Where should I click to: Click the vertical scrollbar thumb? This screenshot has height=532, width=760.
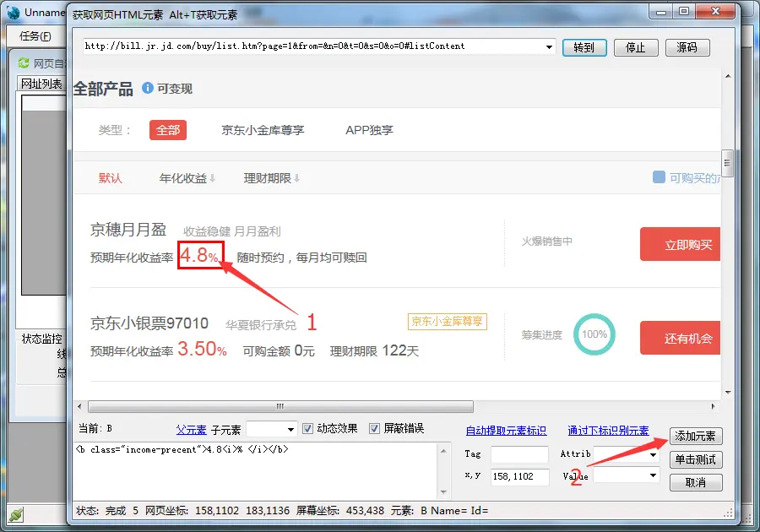click(x=727, y=163)
